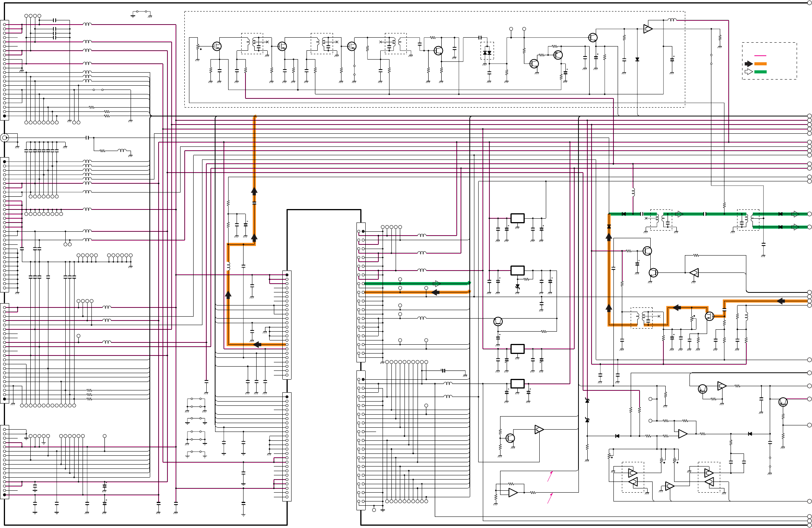Click the hollow white arrow in the legend
Image resolution: width=812 pixels, height=528 pixels.
[x=749, y=72]
